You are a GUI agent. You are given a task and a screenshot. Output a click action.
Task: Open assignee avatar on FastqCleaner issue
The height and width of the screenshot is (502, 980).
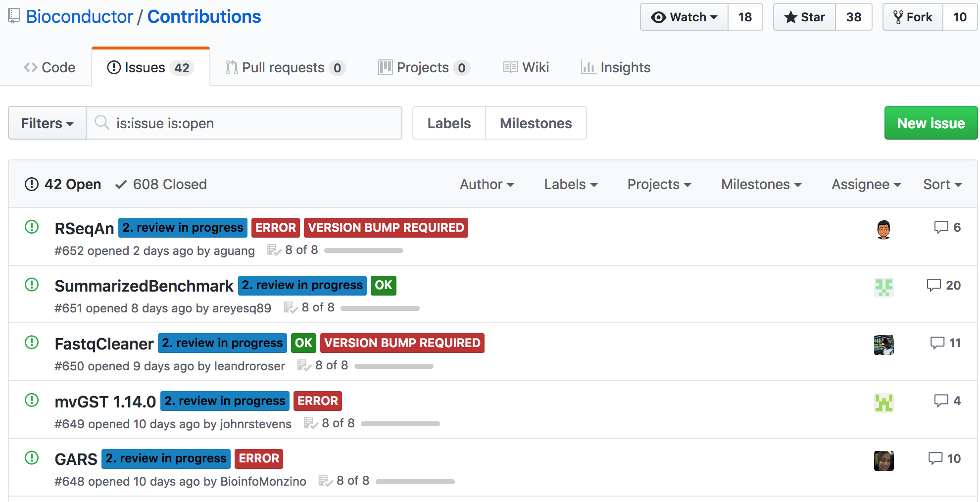click(883, 345)
